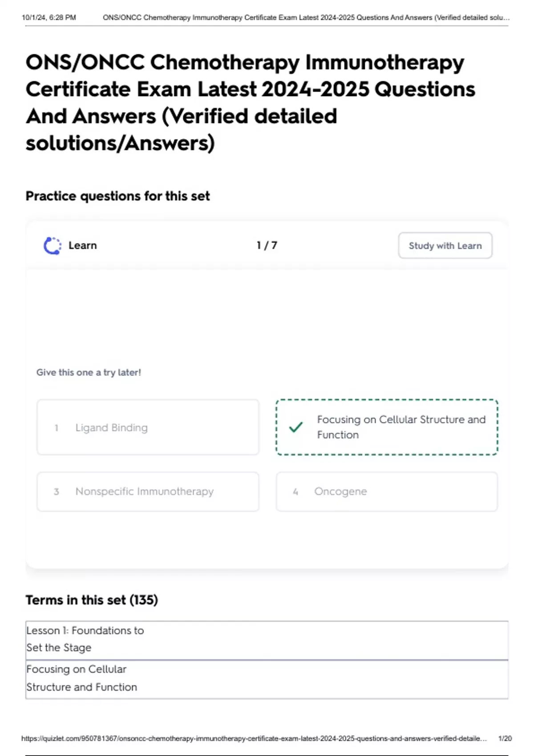Viewport: 534px width, 756px height.
Task: Click the Learn circular logo icon
Action: (53, 245)
